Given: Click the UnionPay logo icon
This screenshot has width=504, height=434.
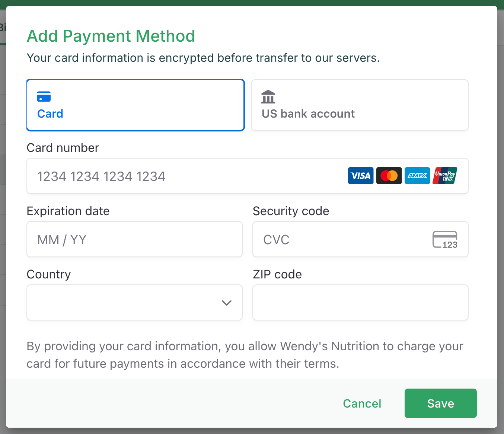Looking at the screenshot, I should pos(445,176).
